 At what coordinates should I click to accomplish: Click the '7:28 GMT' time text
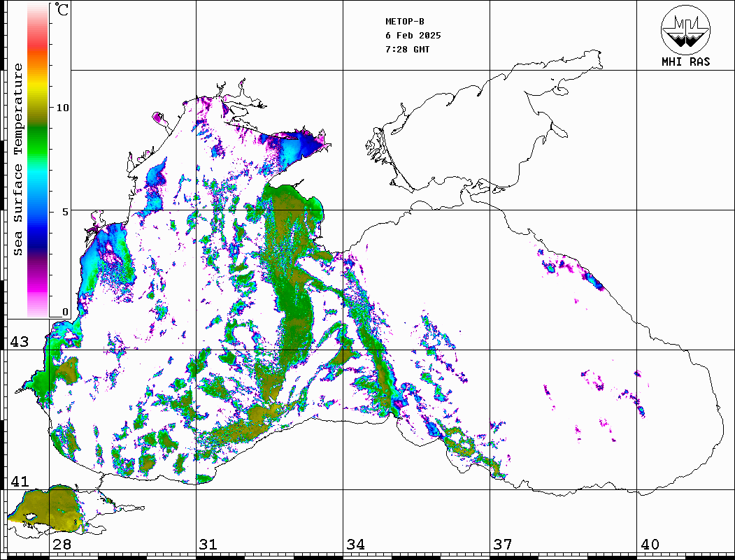pyautogui.click(x=407, y=50)
